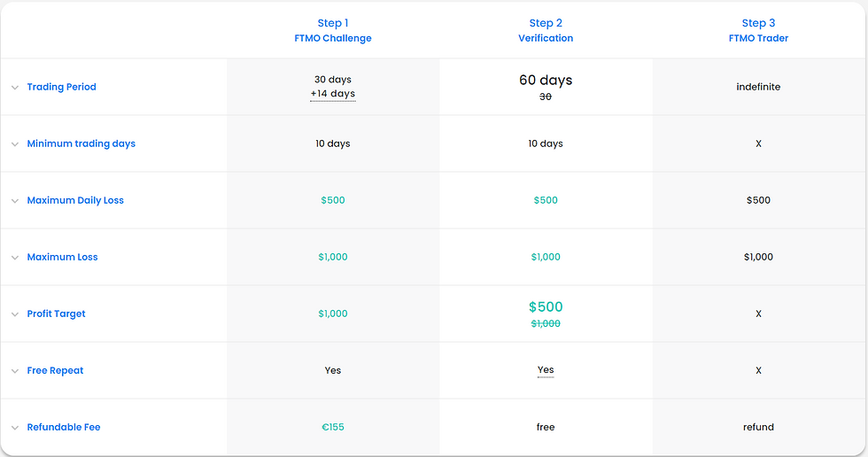Click the Maximum Daily Loss label

coord(75,200)
